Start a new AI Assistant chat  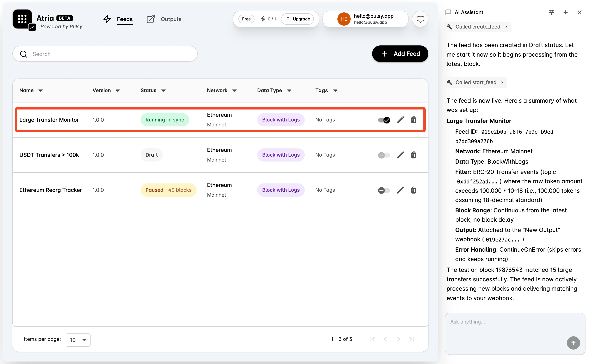[x=566, y=12]
